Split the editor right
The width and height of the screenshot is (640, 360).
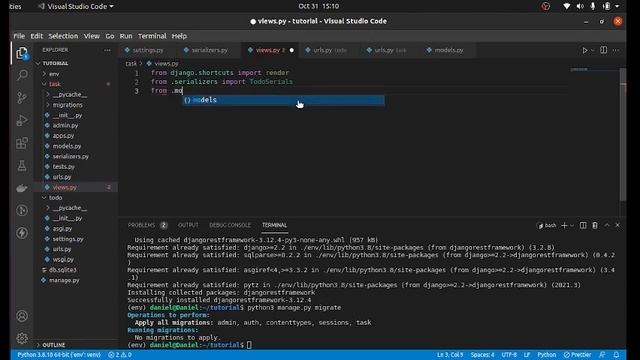click(x=603, y=50)
